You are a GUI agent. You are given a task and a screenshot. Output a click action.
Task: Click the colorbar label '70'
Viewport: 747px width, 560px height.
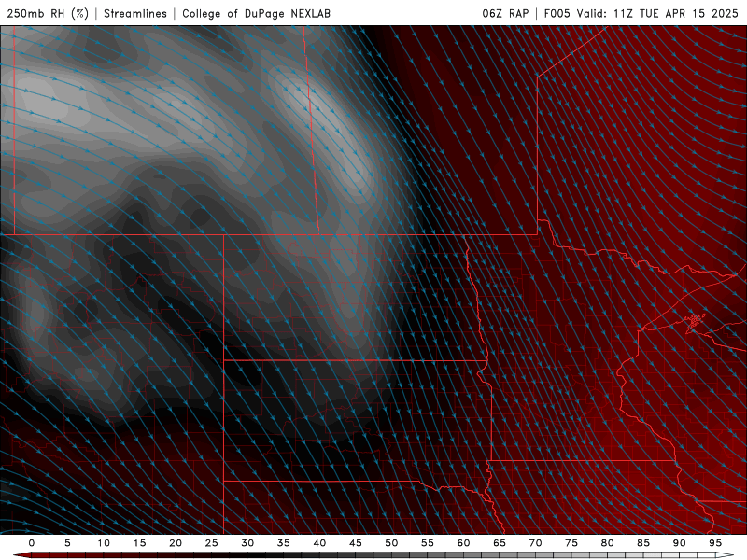coord(535,543)
